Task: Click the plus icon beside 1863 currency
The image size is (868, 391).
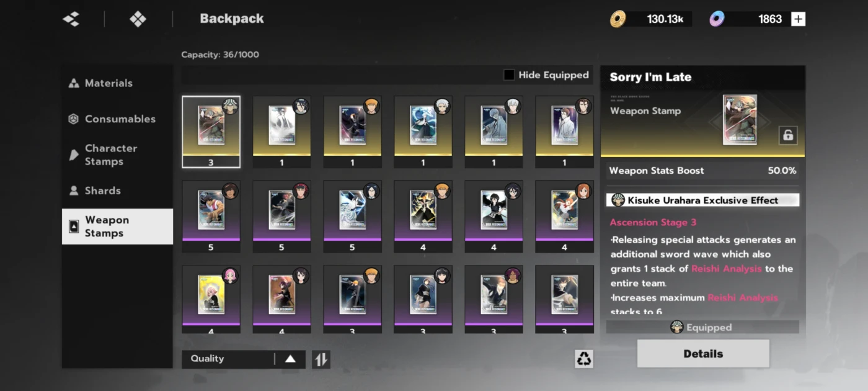Action: (799, 19)
